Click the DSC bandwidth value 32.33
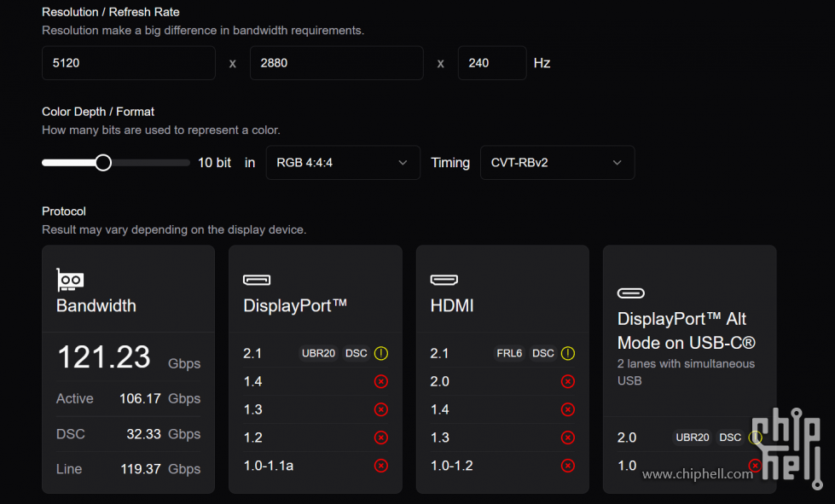Viewport: 835px width, 504px height. pyautogui.click(x=144, y=434)
